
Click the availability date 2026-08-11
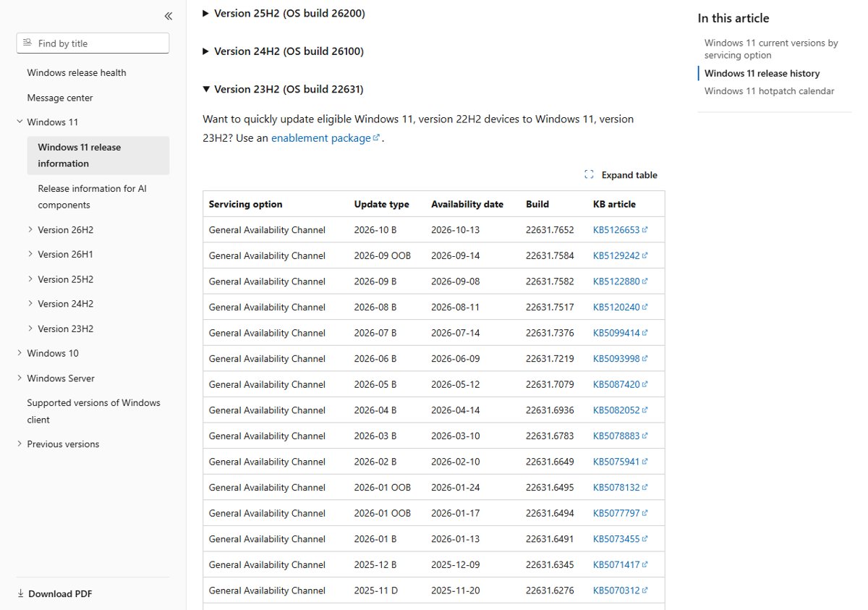pos(456,307)
